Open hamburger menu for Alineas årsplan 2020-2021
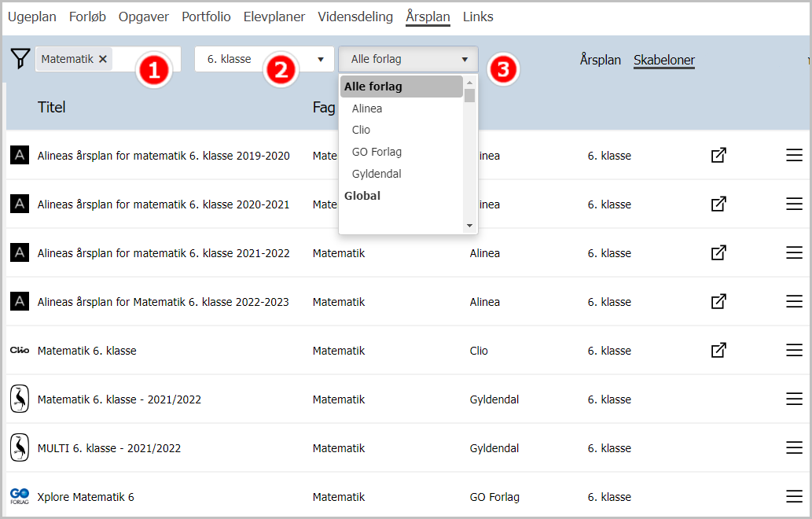Image resolution: width=812 pixels, height=519 pixels. (794, 204)
